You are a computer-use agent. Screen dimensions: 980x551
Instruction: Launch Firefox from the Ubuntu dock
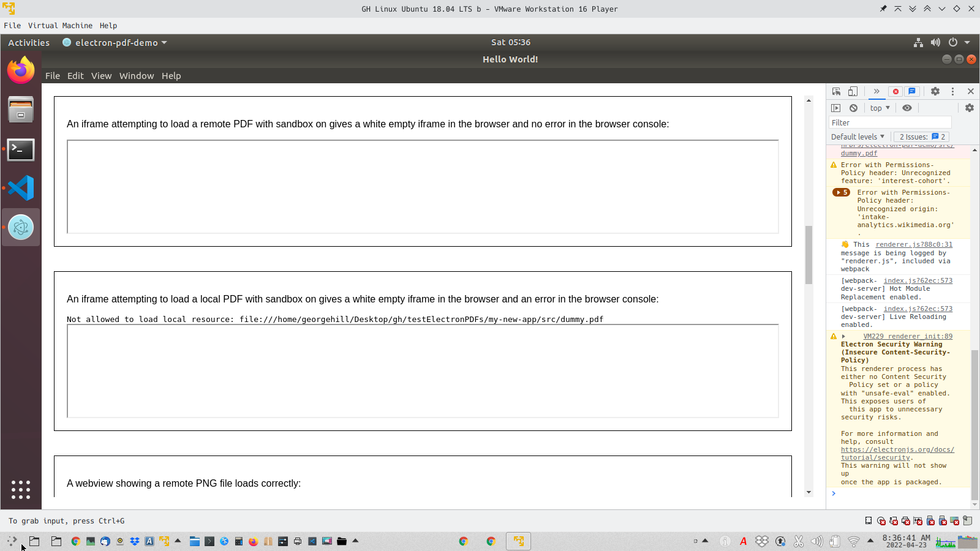[x=20, y=69]
